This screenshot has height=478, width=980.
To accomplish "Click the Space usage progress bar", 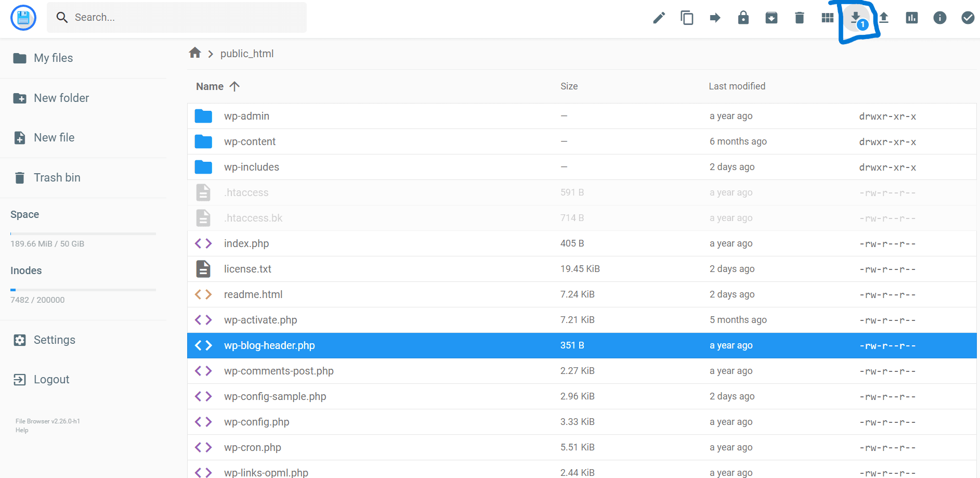I will [x=83, y=233].
